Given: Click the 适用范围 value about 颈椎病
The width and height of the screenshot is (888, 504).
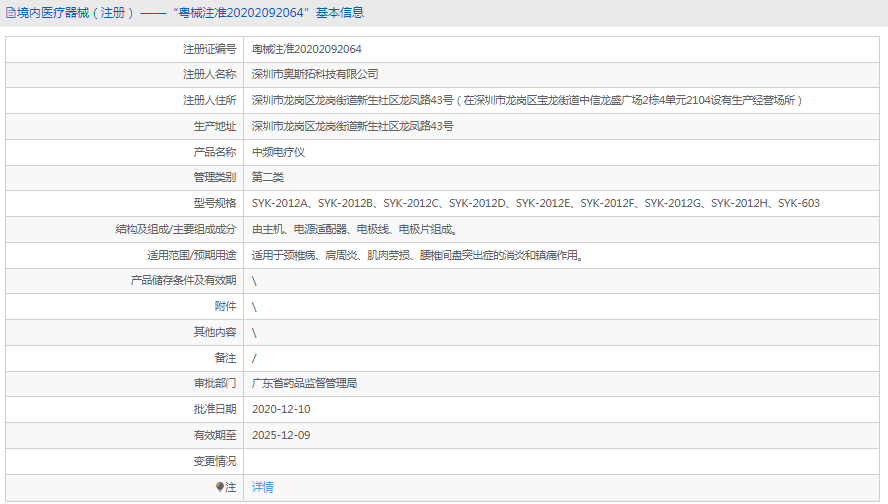Looking at the screenshot, I should pyautogui.click(x=417, y=255).
